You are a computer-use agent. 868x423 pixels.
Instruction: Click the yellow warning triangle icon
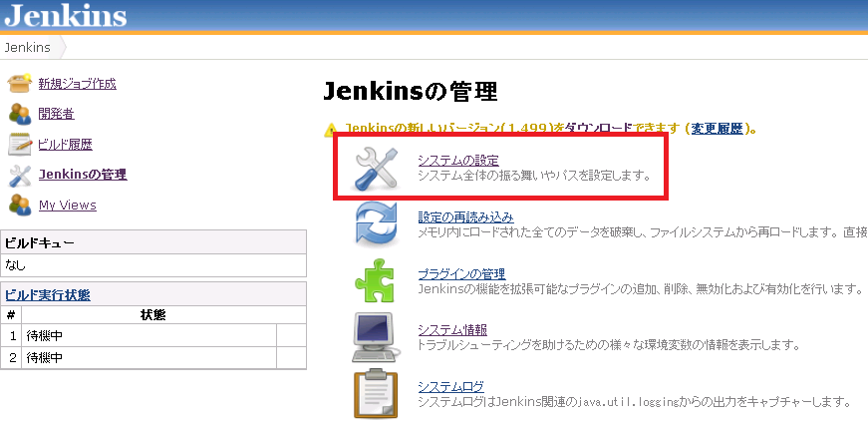click(x=331, y=130)
